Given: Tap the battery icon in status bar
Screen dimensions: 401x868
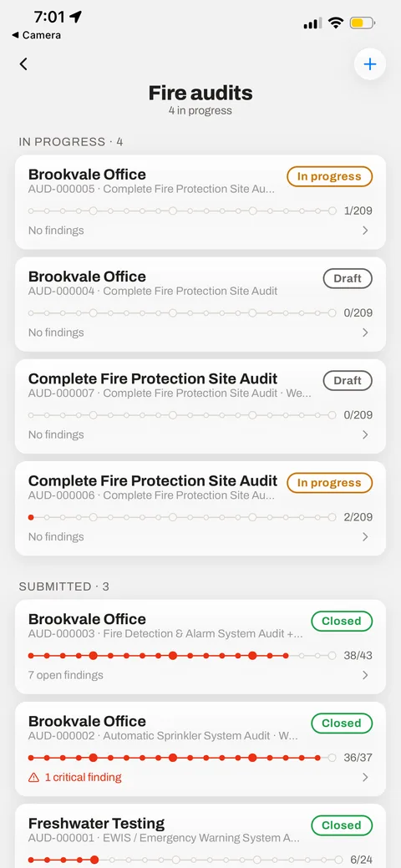Looking at the screenshot, I should point(363,23).
